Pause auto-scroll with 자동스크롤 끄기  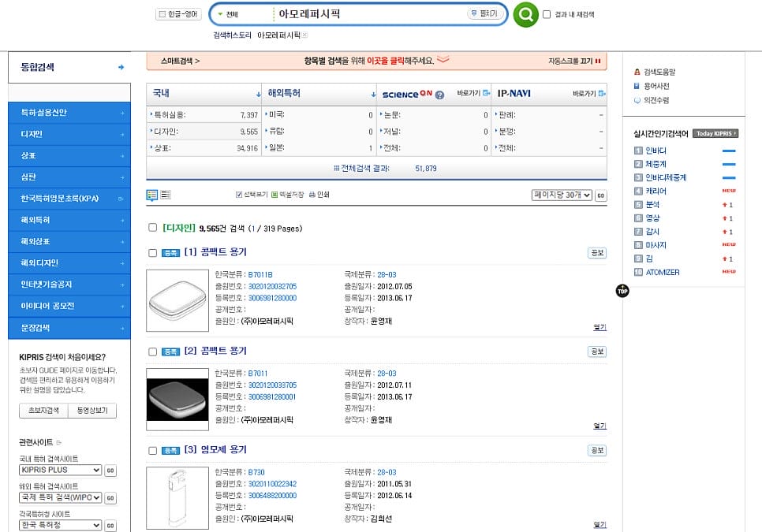coord(574,61)
